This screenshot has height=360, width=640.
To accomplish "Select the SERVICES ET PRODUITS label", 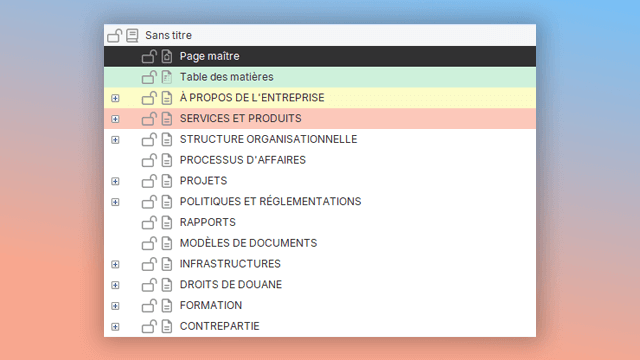I will 240,119.
